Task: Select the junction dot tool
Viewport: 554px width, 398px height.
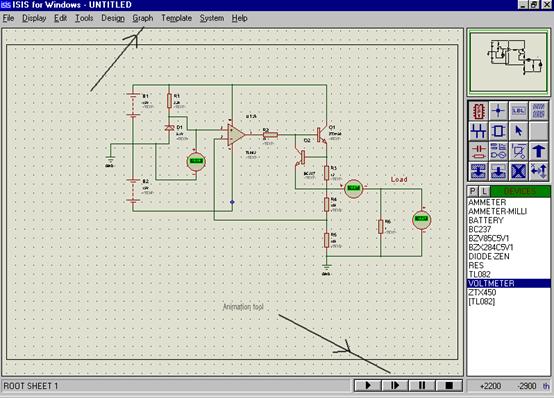Action: 498,111
